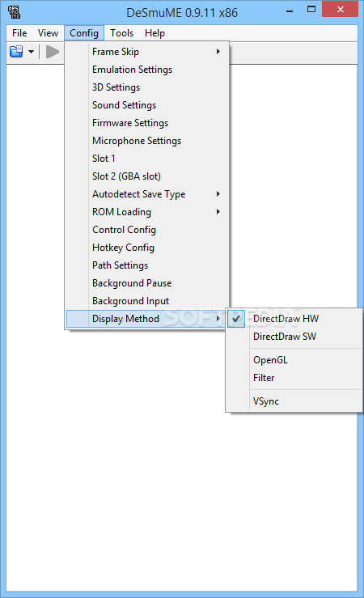
Task: Minimize the DeSmuME window
Action: click(290, 10)
